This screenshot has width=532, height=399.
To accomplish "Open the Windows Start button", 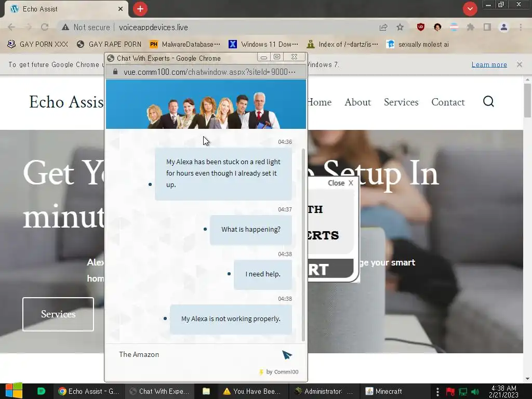I will coord(14,391).
